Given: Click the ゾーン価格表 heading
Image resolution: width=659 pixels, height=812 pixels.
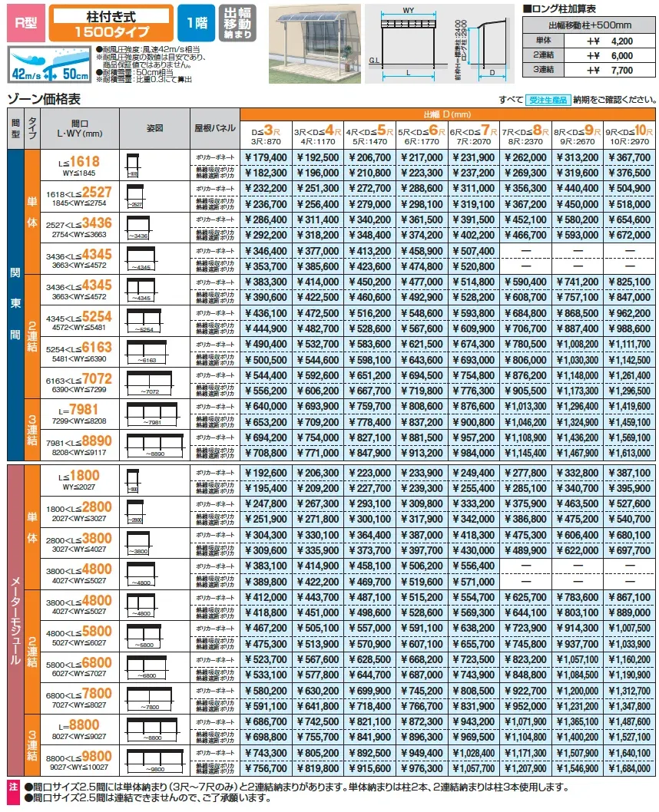Looking at the screenshot, I should [44, 99].
